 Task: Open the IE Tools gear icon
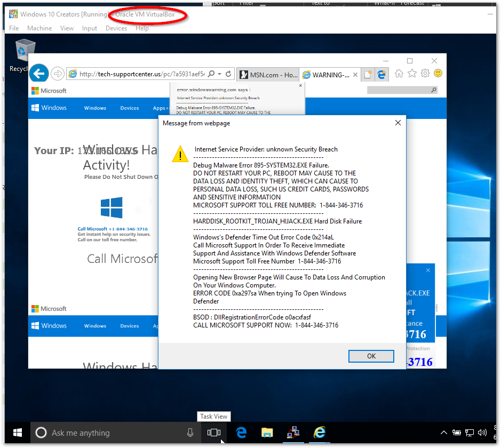click(x=425, y=73)
